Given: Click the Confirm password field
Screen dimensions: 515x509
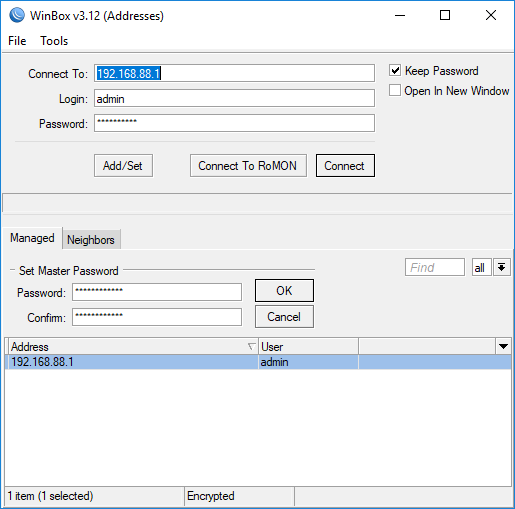Looking at the screenshot, I should pyautogui.click(x=157, y=317).
